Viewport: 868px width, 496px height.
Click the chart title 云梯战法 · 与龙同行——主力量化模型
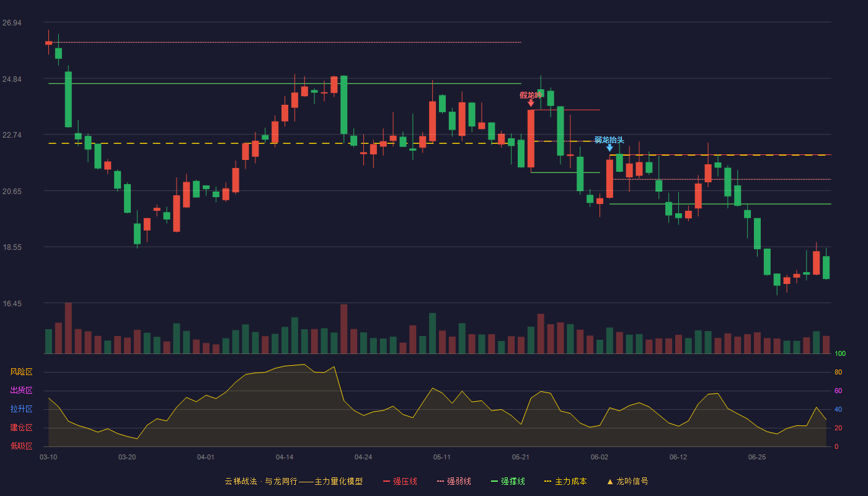pyautogui.click(x=293, y=481)
